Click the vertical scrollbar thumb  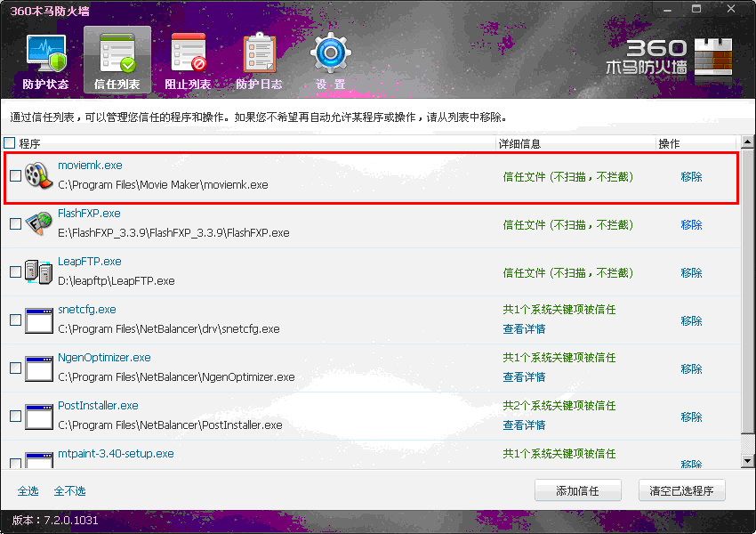[748, 291]
